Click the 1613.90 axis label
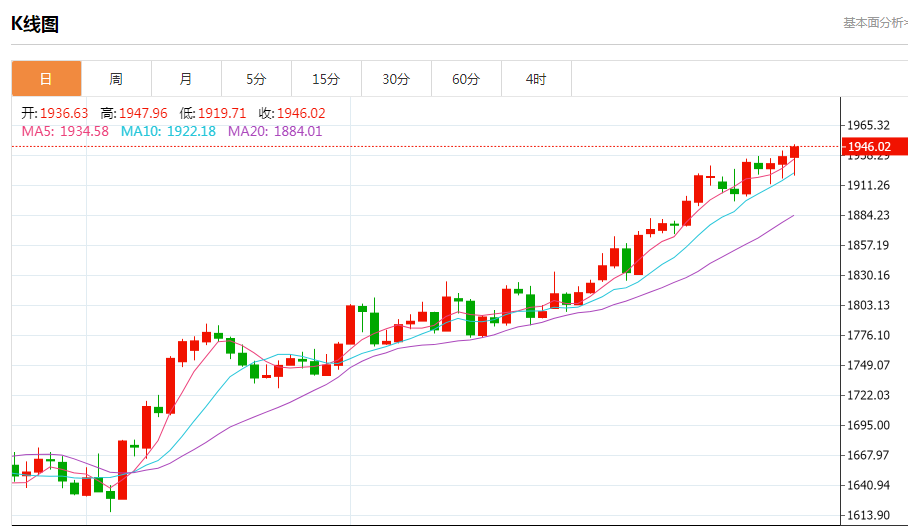Image resolution: width=908 pixels, height=526 pixels. click(x=868, y=515)
